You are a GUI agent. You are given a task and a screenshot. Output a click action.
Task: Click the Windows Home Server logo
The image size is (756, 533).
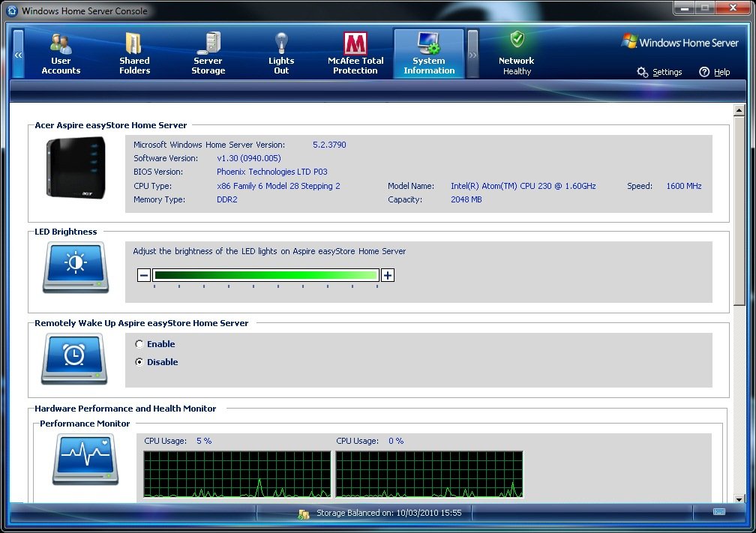680,42
